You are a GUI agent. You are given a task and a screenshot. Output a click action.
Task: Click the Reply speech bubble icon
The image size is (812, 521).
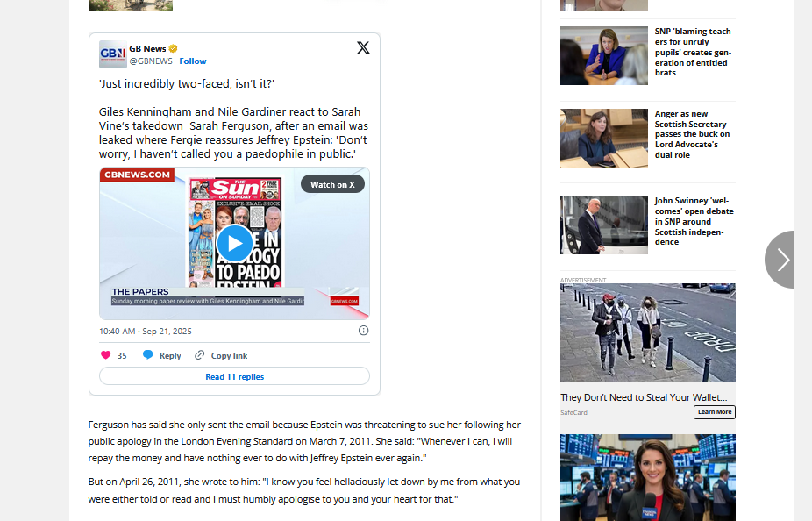tap(148, 355)
